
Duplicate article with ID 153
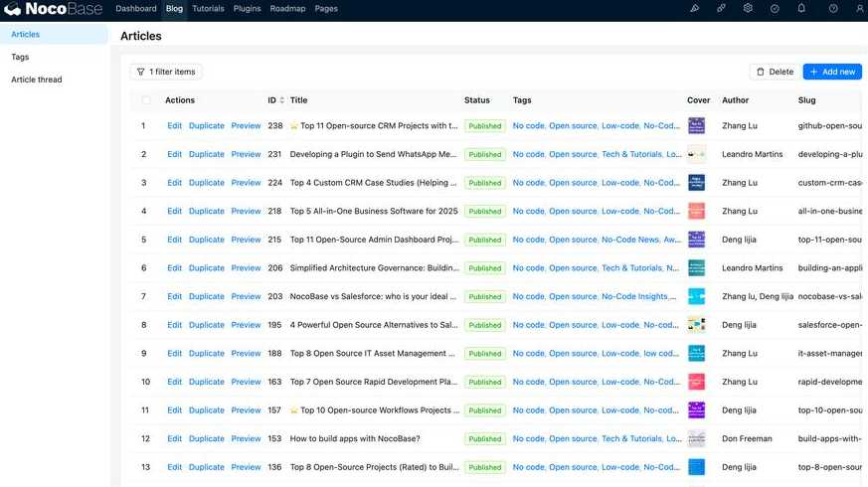tap(207, 439)
